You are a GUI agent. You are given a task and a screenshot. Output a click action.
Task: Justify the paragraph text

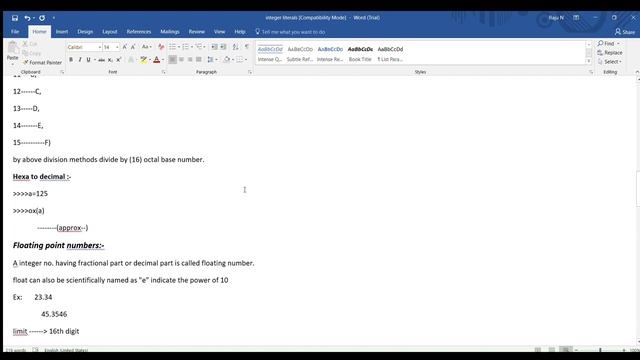pos(199,60)
